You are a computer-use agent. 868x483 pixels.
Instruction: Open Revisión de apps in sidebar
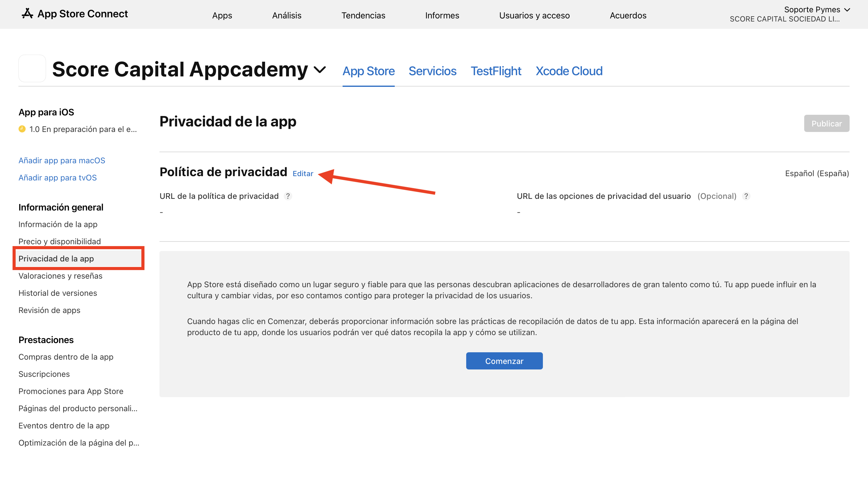coord(49,311)
